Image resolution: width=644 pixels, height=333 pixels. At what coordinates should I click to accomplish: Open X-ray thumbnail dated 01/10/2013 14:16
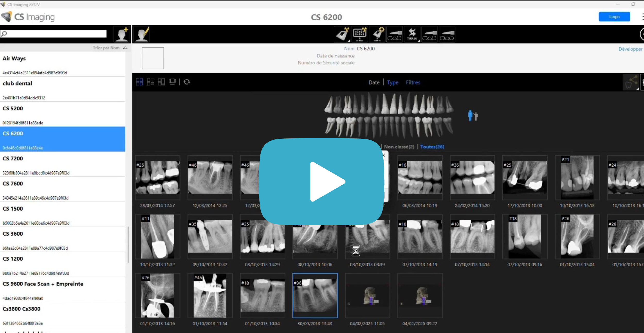(157, 296)
